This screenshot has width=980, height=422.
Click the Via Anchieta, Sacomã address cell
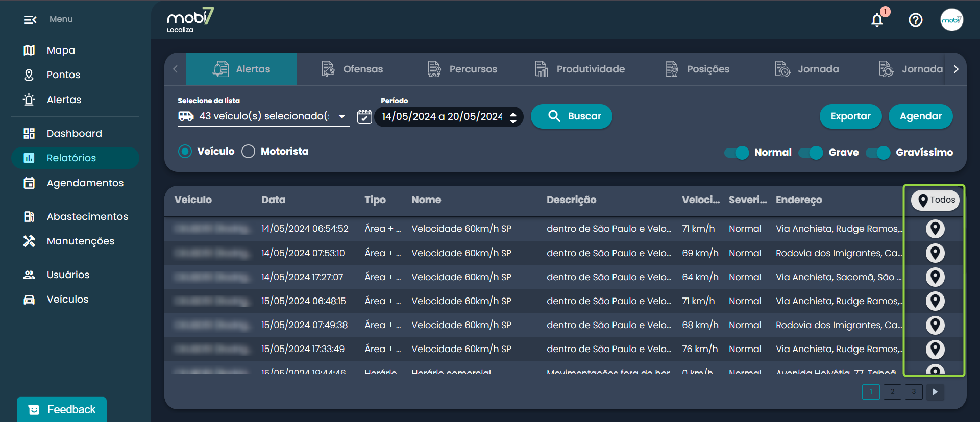(x=839, y=277)
